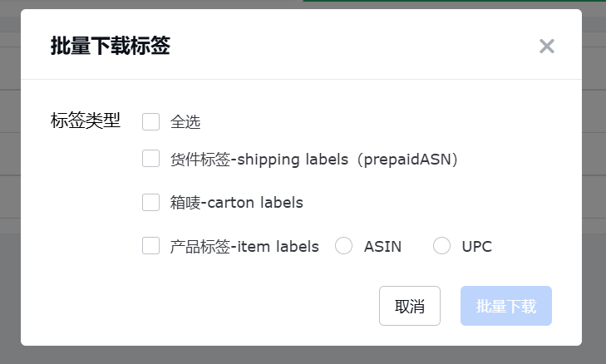Enable the 货件标签-shipping labels checkbox
This screenshot has height=364, width=606.
click(x=150, y=159)
